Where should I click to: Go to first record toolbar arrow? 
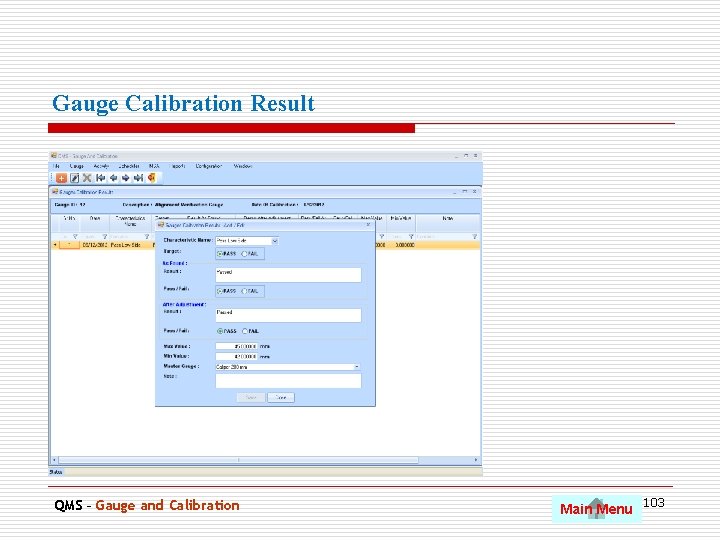[x=101, y=178]
